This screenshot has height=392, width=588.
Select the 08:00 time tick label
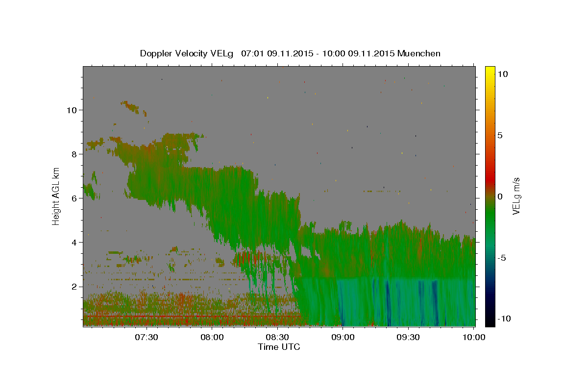[212, 338]
